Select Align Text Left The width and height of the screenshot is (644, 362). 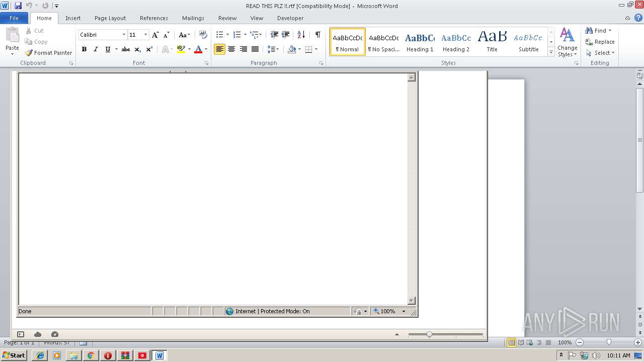tap(219, 49)
